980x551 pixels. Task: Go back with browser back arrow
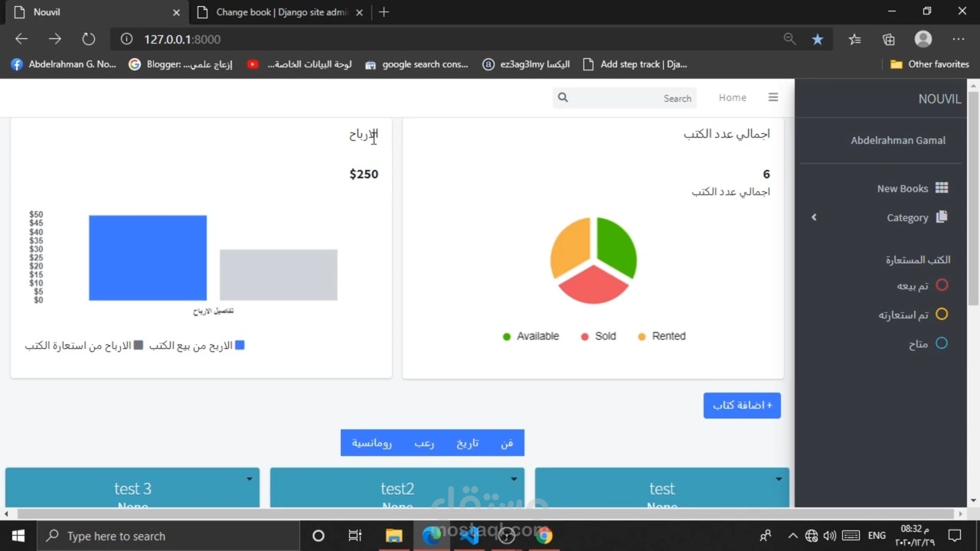tap(21, 39)
